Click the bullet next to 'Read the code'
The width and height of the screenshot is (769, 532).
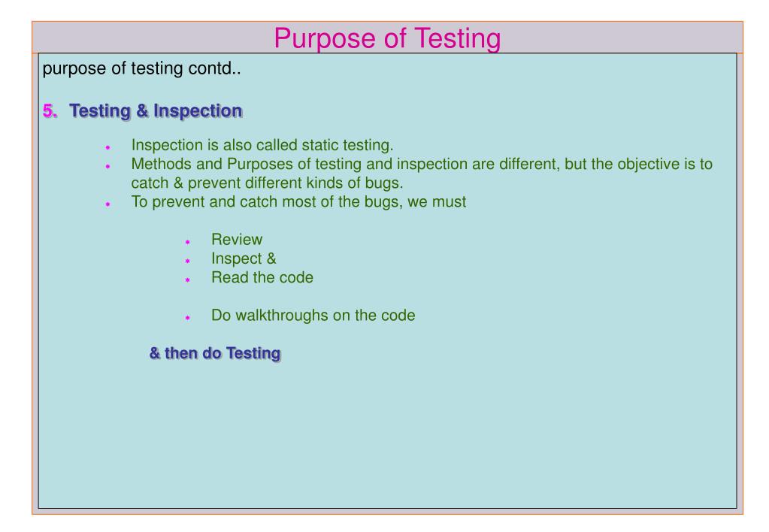[x=187, y=280]
